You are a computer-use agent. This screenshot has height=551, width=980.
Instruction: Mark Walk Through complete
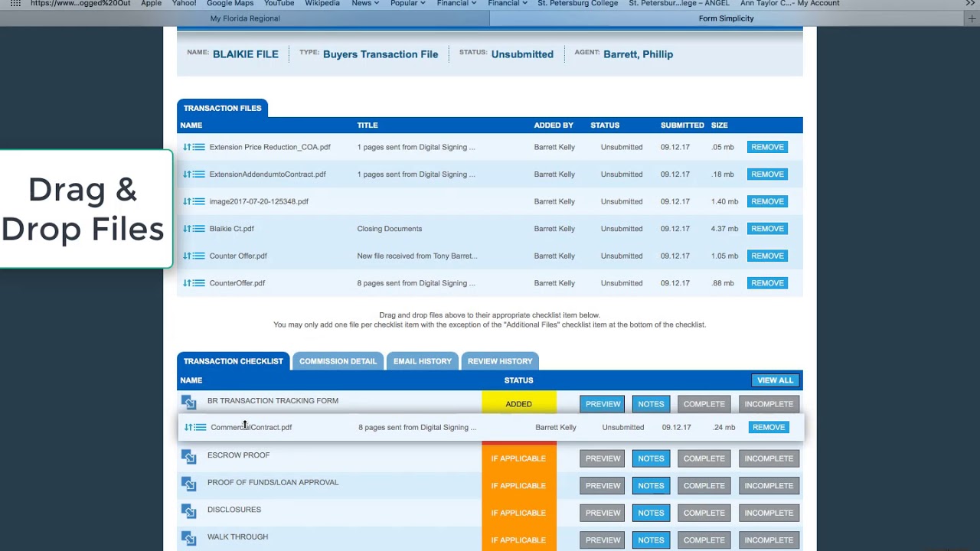click(x=704, y=540)
